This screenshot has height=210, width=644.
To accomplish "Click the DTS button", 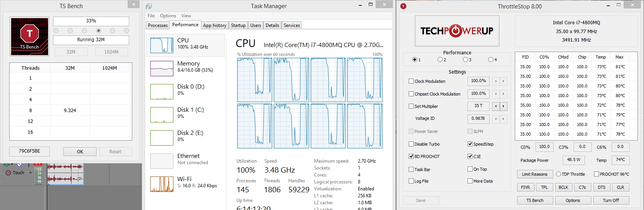I will 602,187.
